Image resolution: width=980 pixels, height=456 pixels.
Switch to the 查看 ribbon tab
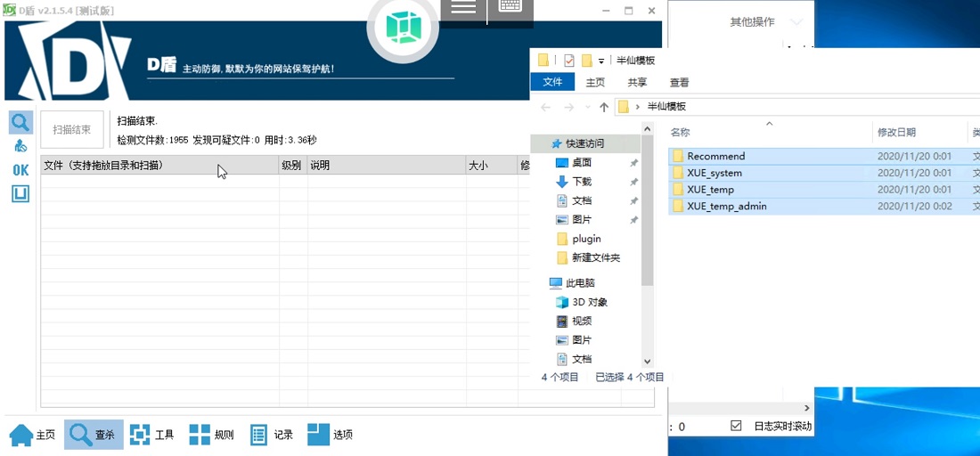(679, 82)
